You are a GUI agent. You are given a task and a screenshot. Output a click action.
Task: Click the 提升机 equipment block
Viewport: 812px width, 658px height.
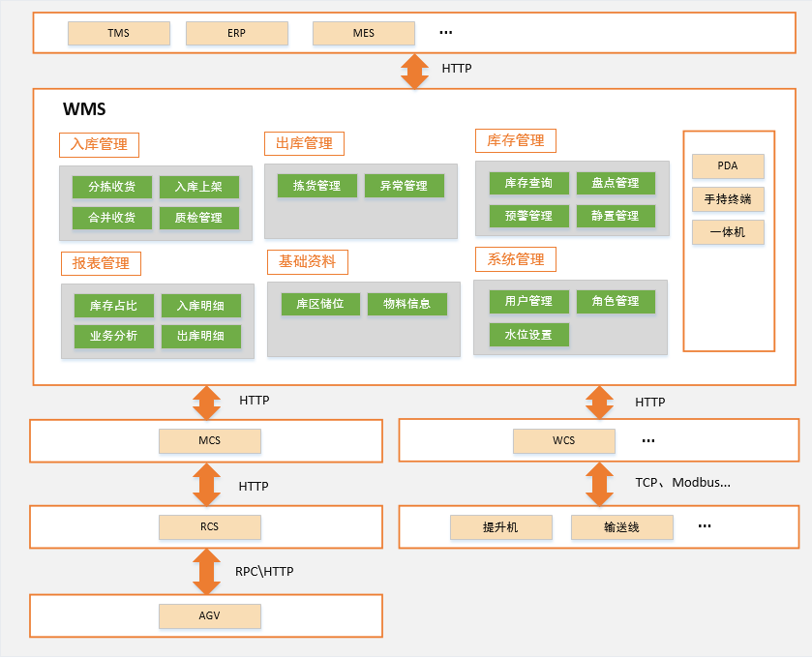501,527
